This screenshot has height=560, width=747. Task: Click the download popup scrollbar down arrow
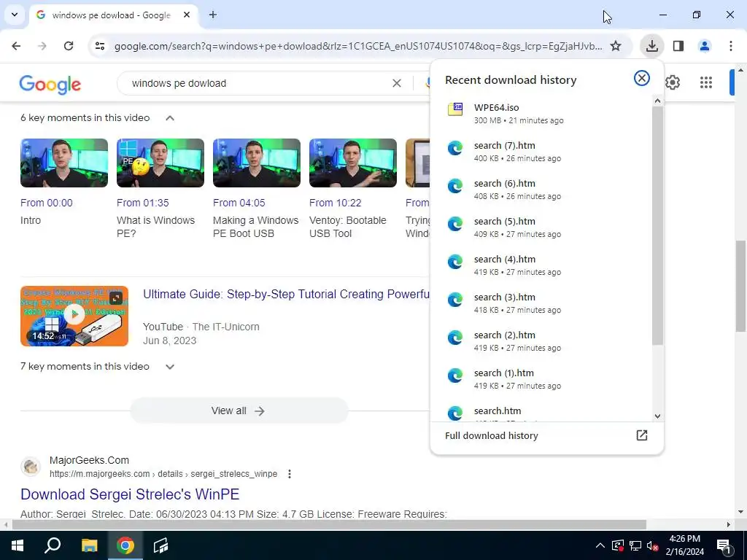[x=657, y=416]
